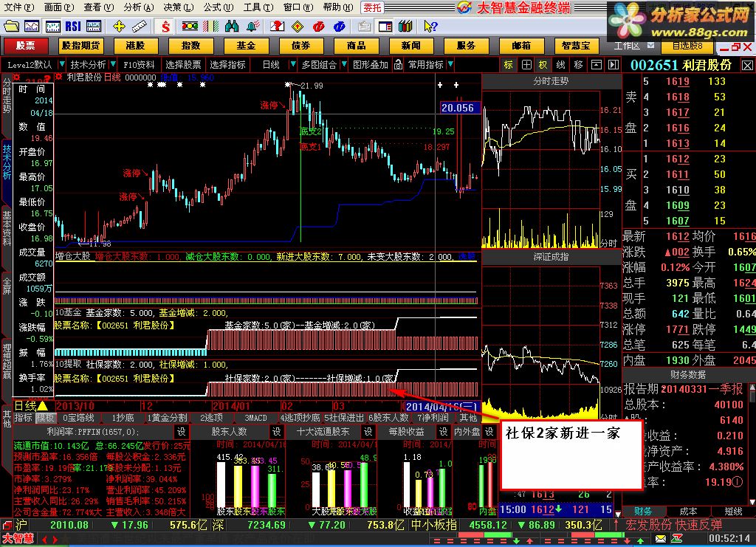Screen dimensions: 756x547
Task: Click 设 button beside 每股收益 panel
Action: 443,431
